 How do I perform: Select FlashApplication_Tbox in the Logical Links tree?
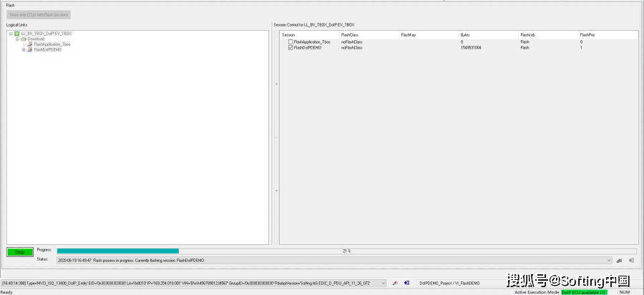[x=52, y=44]
